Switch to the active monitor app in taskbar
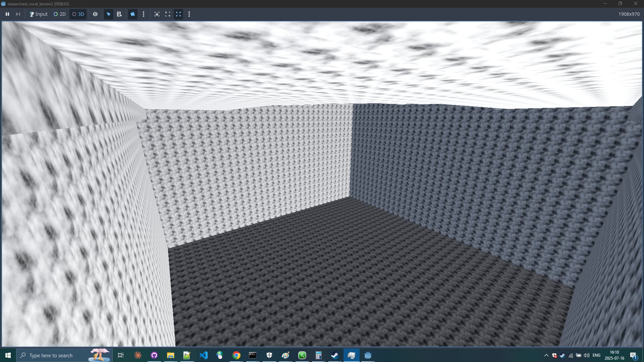The width and height of the screenshot is (644, 362). (351, 355)
